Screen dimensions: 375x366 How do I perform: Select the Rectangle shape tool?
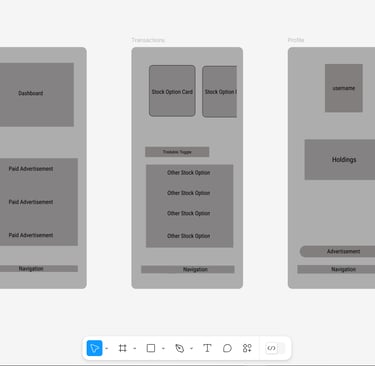tap(151, 348)
